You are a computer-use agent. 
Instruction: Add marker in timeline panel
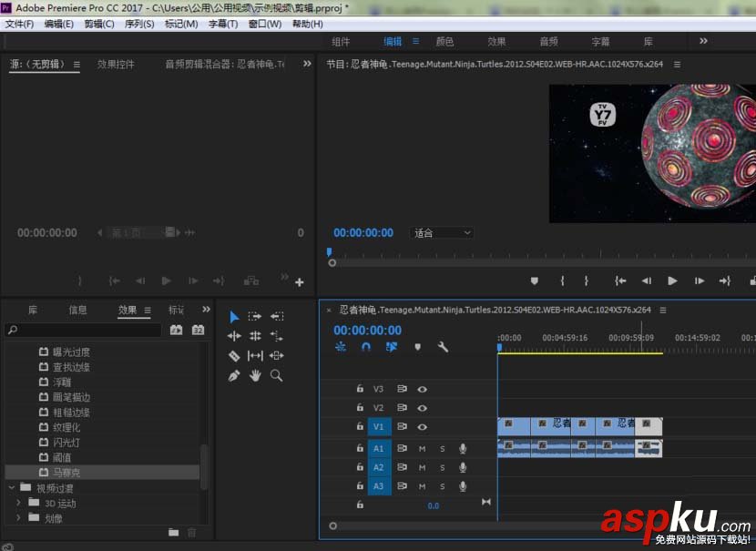click(417, 347)
